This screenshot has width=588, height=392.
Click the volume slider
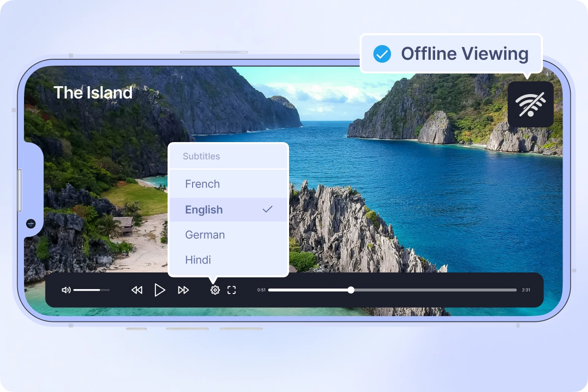(92, 290)
